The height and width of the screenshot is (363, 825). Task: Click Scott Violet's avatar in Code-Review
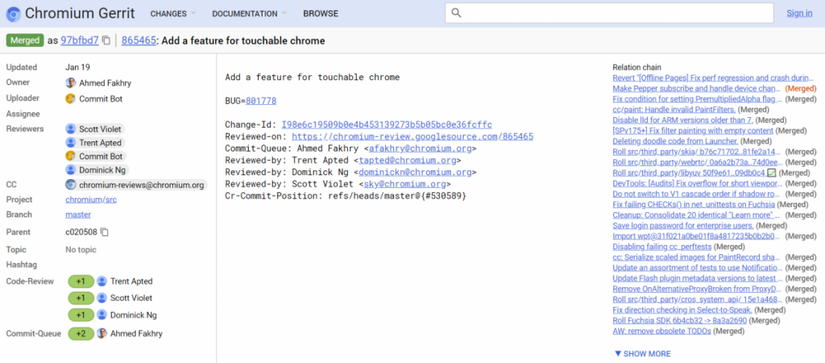pyautogui.click(x=102, y=298)
